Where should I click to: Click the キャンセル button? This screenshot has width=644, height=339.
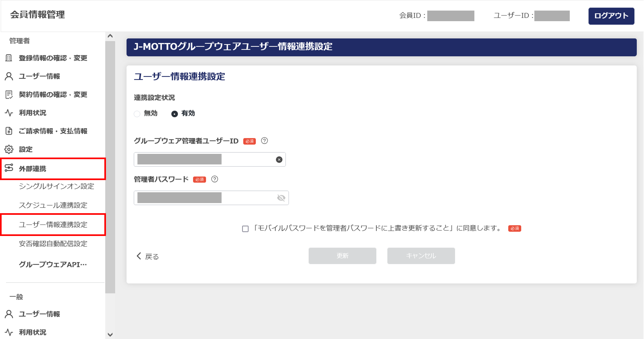point(421,256)
